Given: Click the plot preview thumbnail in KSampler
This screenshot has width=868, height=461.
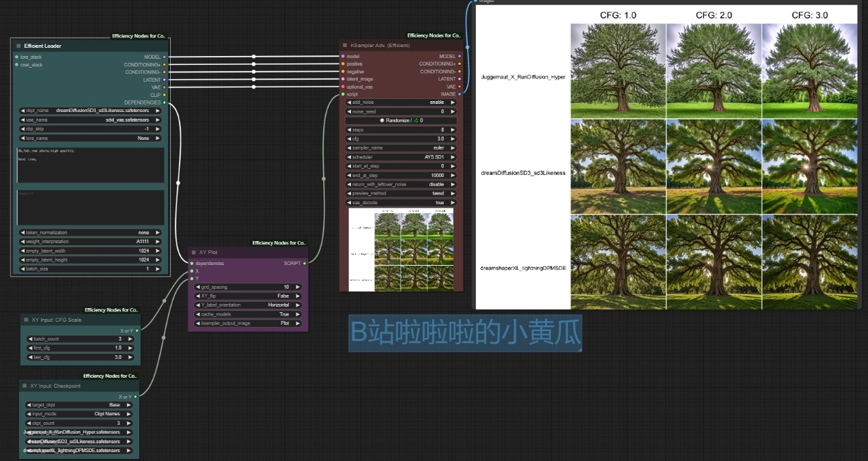Looking at the screenshot, I should (401, 250).
